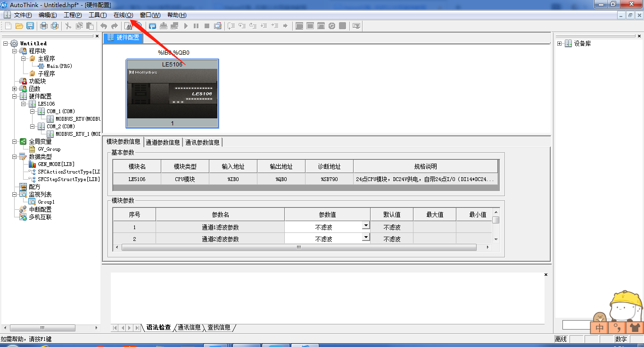644x347 pixels.
Task: Select Group1 under 监视列表
Action: (x=46, y=202)
